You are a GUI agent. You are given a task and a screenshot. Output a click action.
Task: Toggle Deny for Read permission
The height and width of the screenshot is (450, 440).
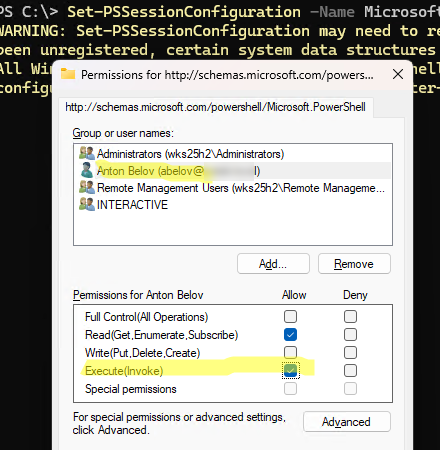point(350,334)
